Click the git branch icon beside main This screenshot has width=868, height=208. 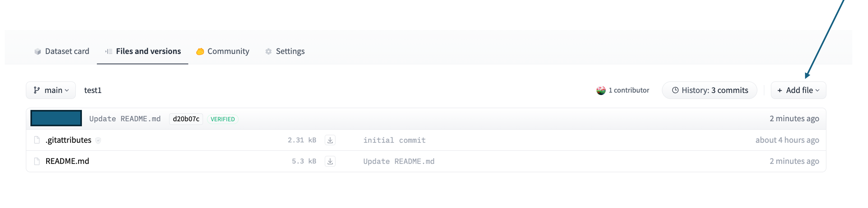click(37, 90)
